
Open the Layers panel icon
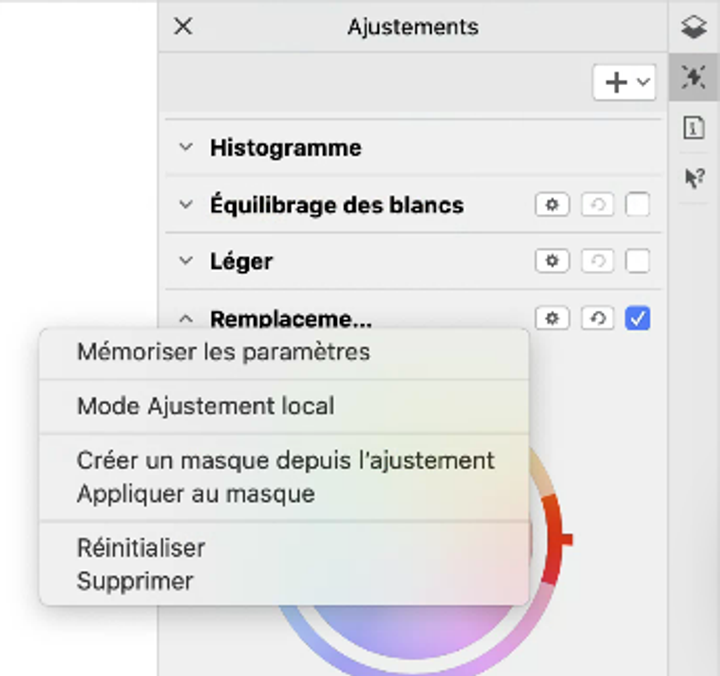(x=694, y=28)
